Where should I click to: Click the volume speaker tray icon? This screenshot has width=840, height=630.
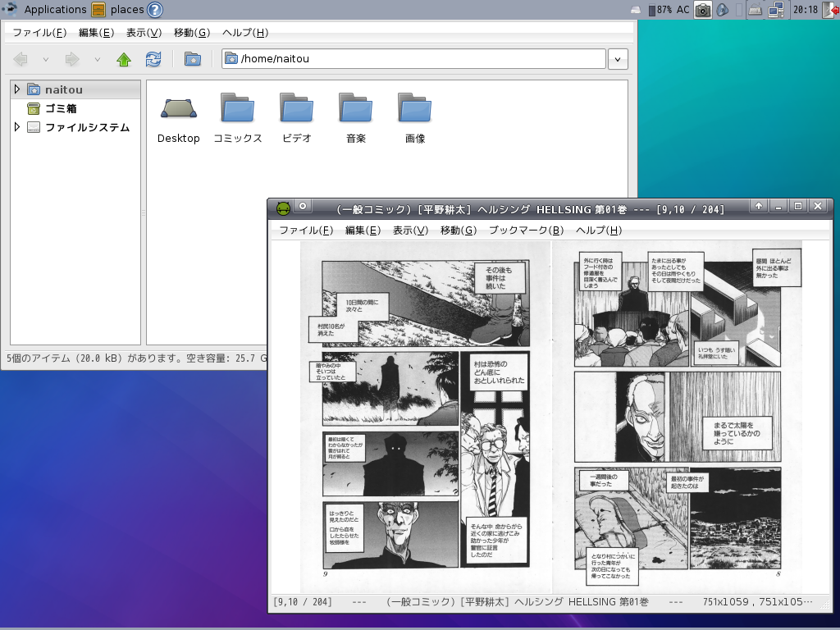[x=722, y=10]
